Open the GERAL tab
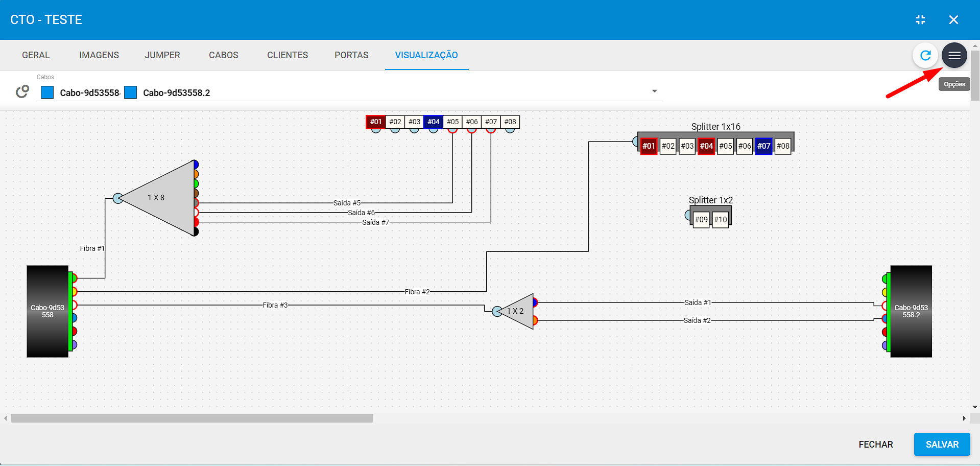Image resolution: width=980 pixels, height=466 pixels. [36, 55]
